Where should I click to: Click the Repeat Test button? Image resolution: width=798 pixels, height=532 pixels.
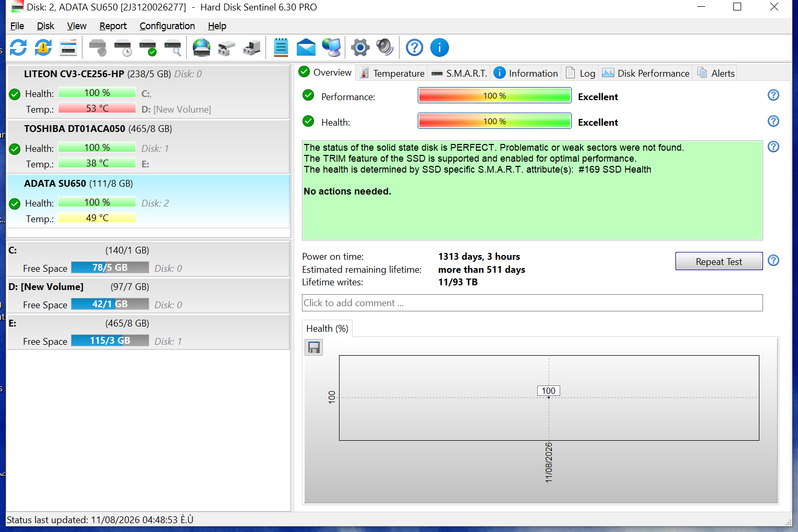[x=719, y=261]
